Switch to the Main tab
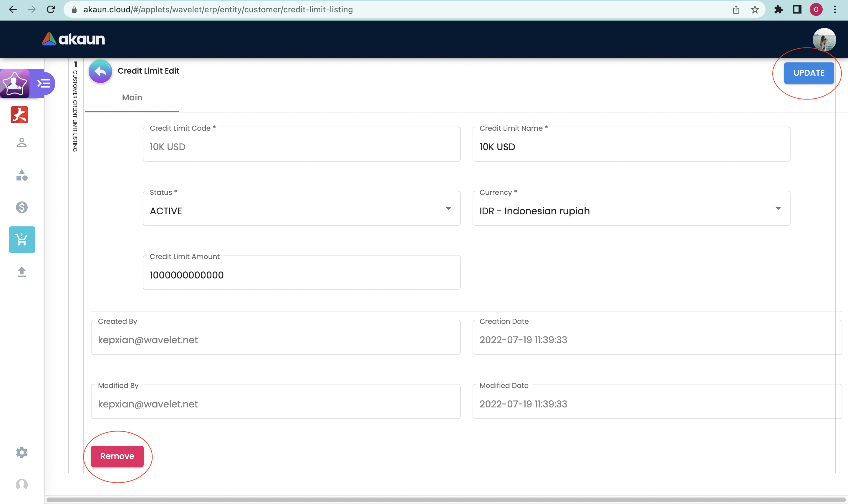The image size is (848, 504). 132,98
